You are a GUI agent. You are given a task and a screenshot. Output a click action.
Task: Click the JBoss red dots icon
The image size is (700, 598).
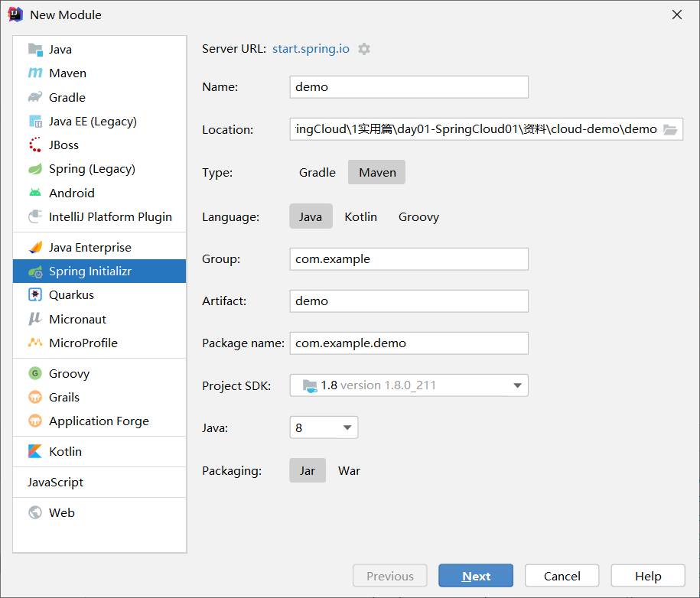click(x=35, y=145)
